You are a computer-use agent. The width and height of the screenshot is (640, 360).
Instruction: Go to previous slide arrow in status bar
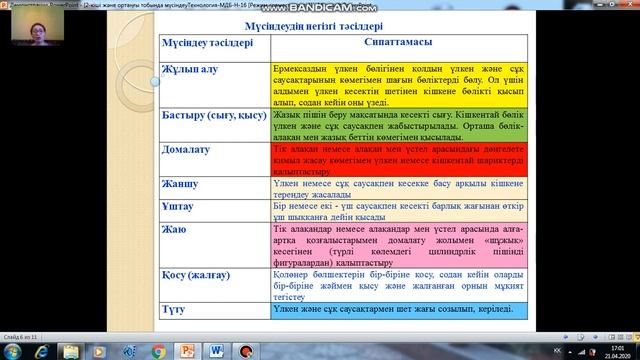(x=566, y=337)
